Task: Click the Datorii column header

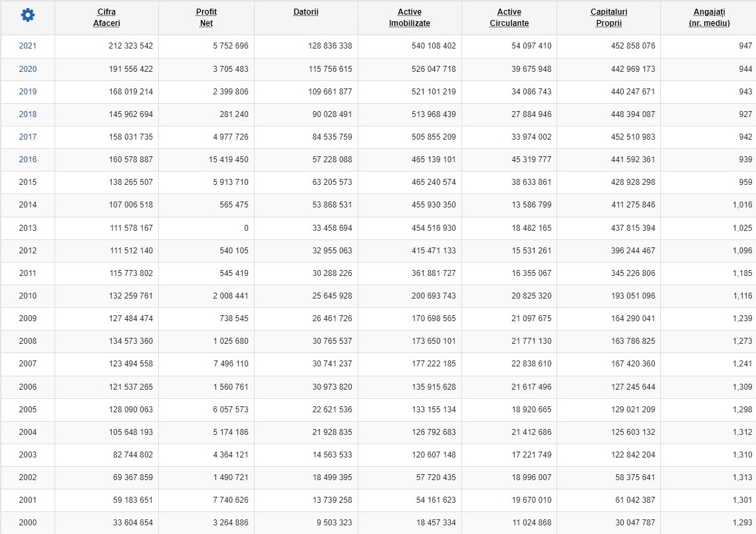Action: (x=306, y=12)
